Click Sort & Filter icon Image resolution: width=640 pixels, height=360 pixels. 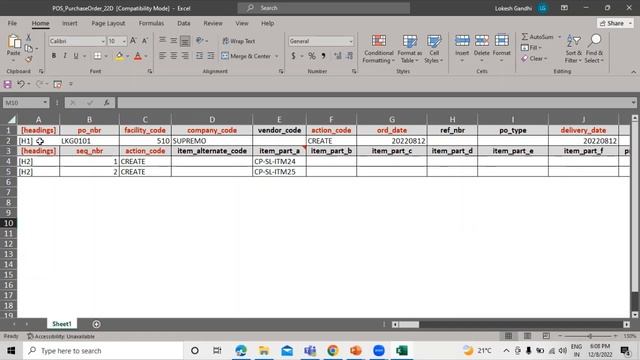573,41
